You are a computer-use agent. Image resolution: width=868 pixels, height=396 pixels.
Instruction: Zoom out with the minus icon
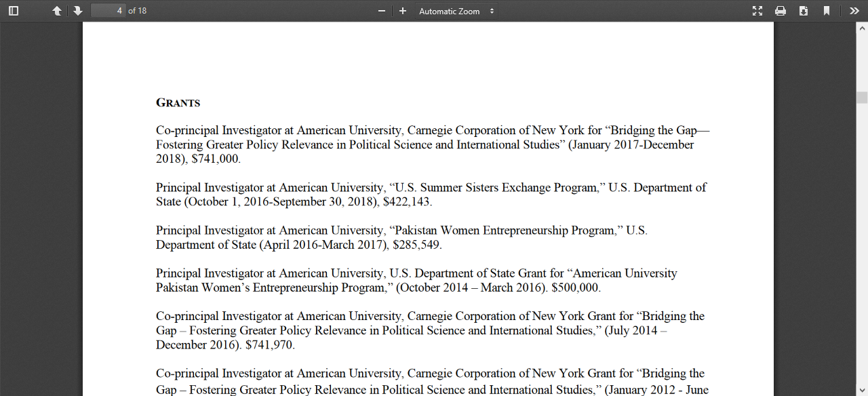click(x=382, y=11)
